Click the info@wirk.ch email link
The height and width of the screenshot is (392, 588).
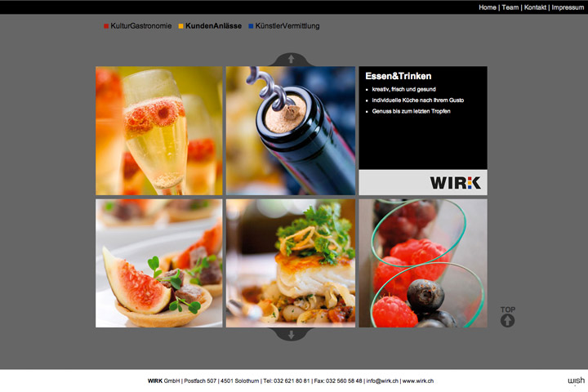[x=382, y=381]
